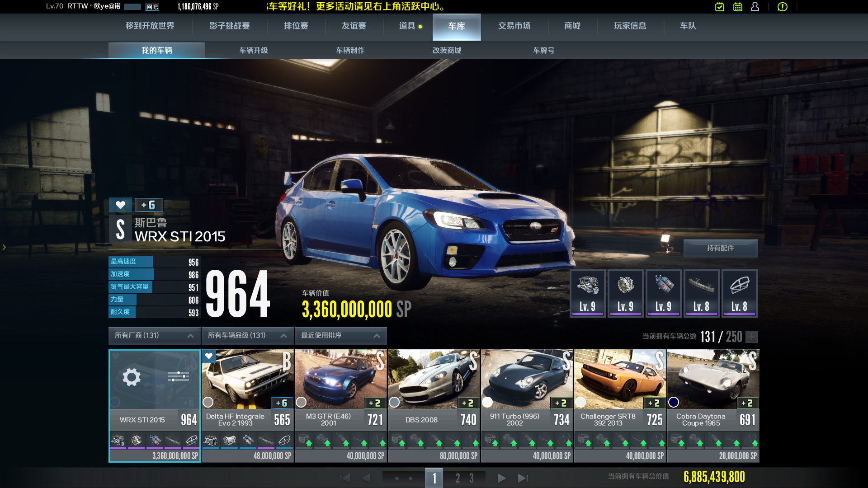Toggle favorite heart on WRX STI 2015
The image size is (868, 488).
point(120,205)
